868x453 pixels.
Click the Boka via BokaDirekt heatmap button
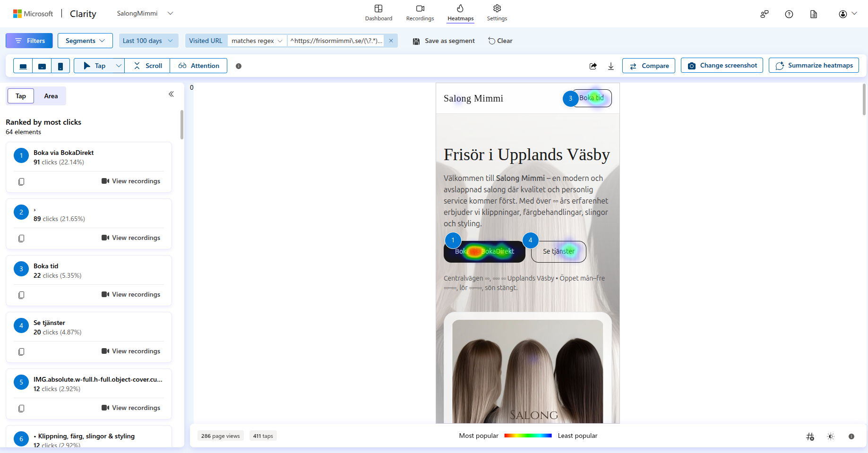[x=484, y=251]
